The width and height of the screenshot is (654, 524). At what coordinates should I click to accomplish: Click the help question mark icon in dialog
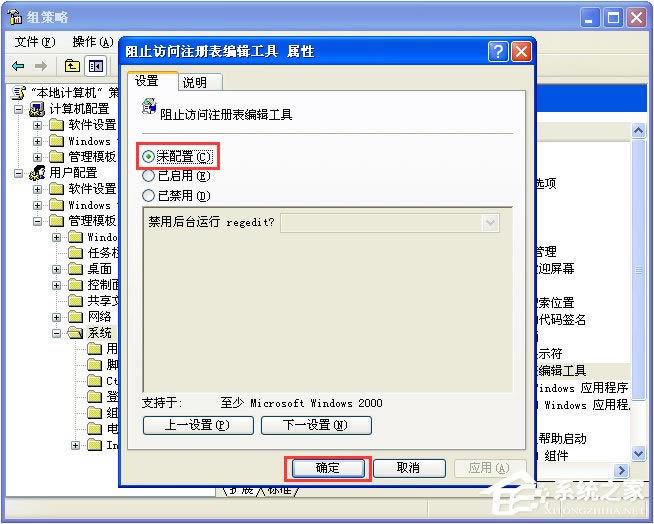pos(498,52)
